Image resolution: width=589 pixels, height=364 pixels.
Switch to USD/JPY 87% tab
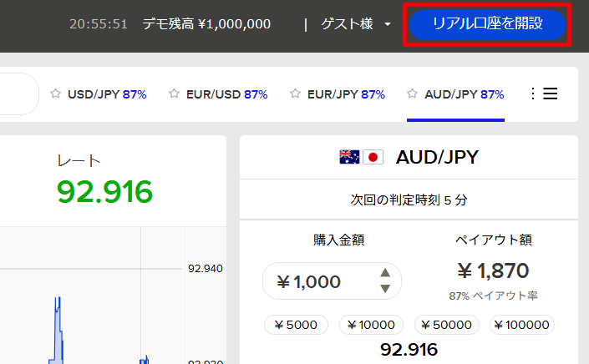[x=107, y=94]
